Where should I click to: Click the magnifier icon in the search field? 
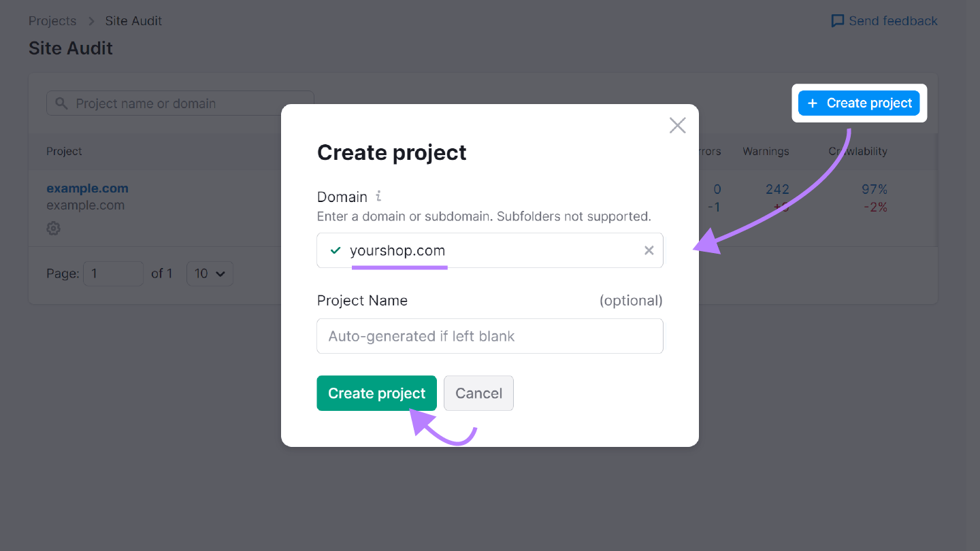61,103
